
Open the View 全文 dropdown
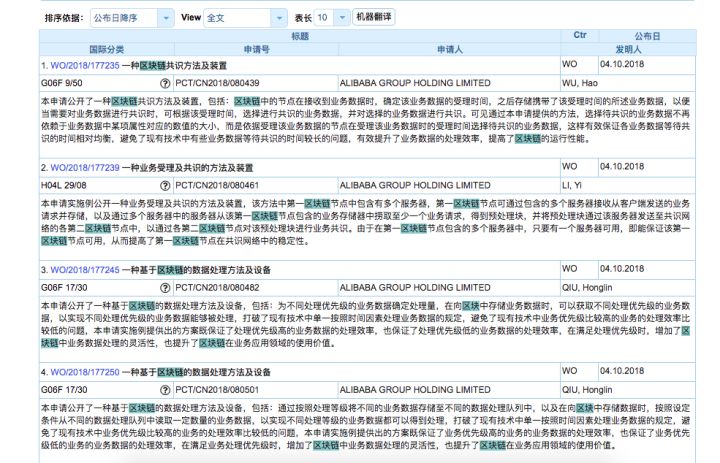point(245,18)
